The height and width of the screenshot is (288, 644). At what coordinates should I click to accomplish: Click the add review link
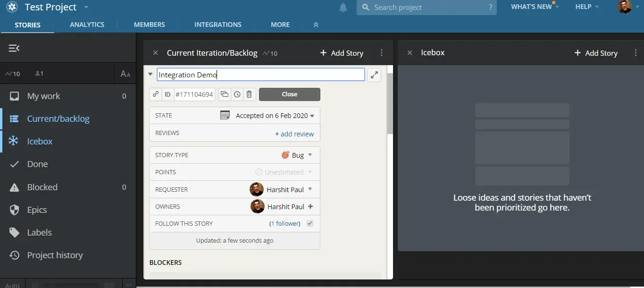294,134
